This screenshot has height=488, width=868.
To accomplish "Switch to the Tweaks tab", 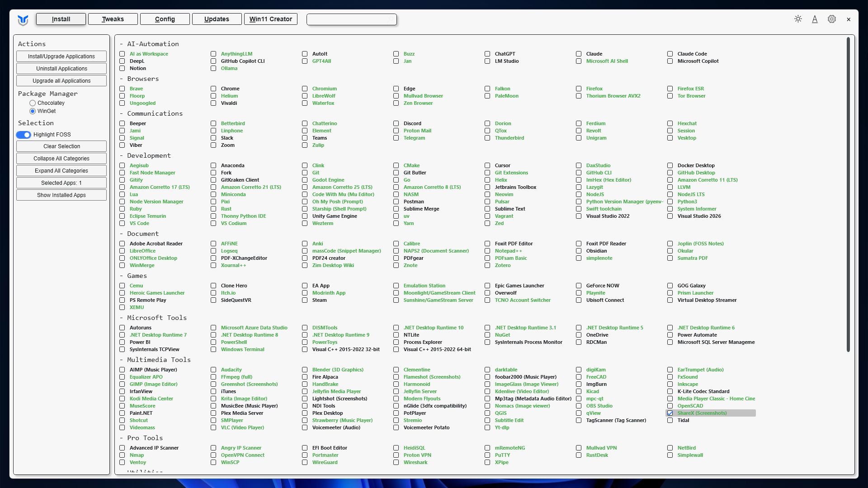I will [113, 19].
